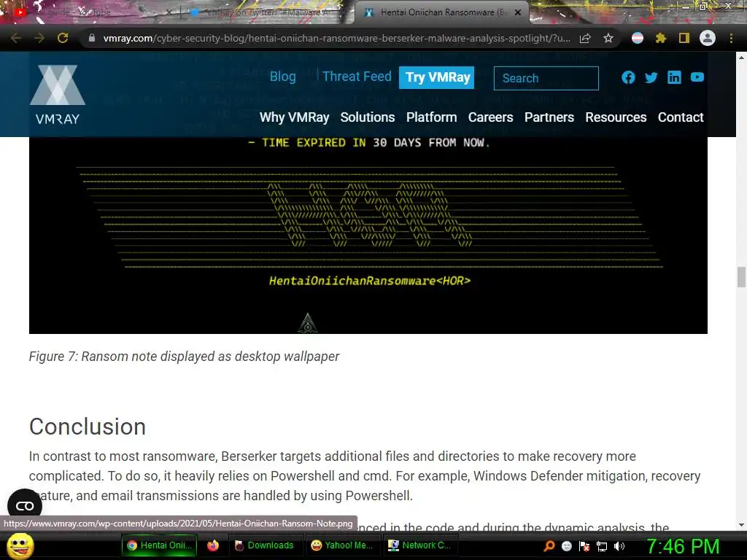The height and width of the screenshot is (560, 747).
Task: Click the Try VMRay button
Action: pyautogui.click(x=437, y=77)
